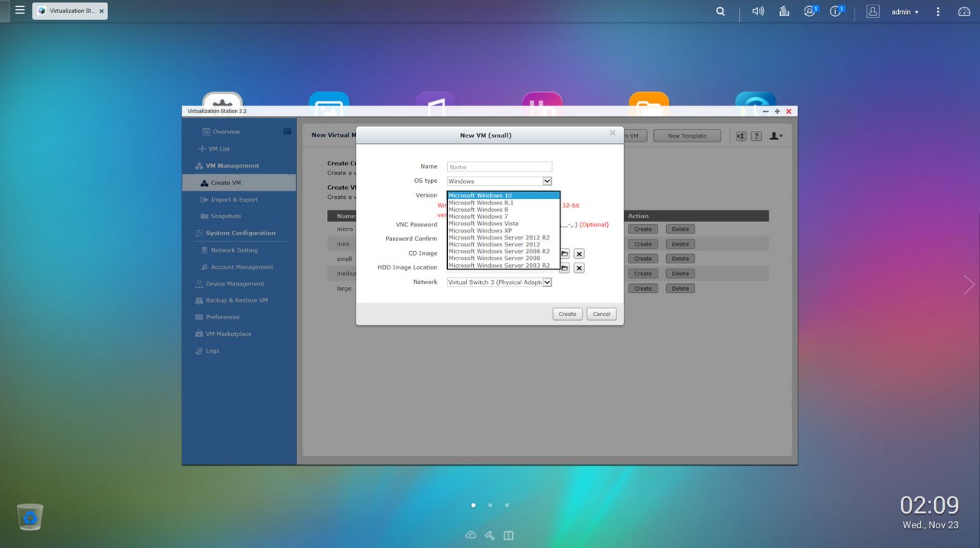This screenshot has height=548, width=980.
Task: Go to next desktop page arrow
Action: (969, 285)
